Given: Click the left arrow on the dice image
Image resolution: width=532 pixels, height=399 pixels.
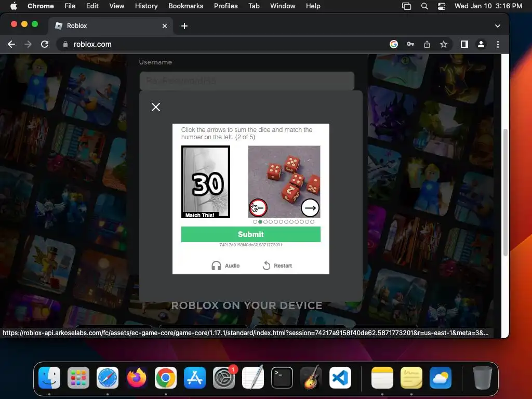Looking at the screenshot, I should point(258,208).
